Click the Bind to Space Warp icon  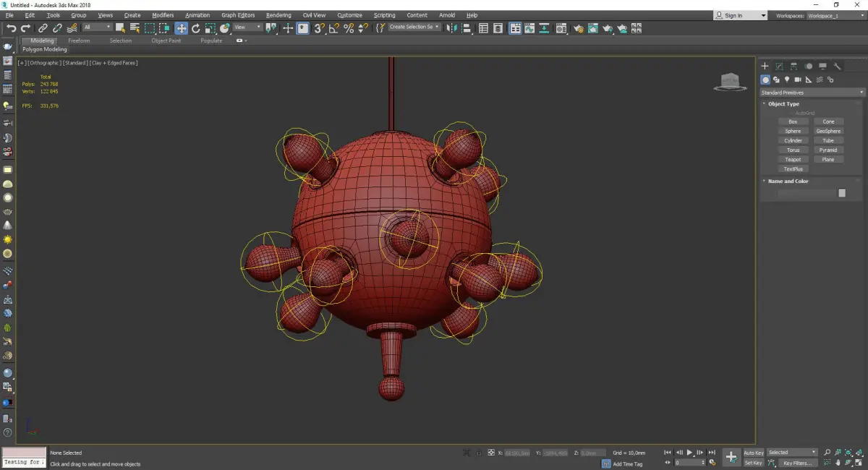(x=72, y=28)
